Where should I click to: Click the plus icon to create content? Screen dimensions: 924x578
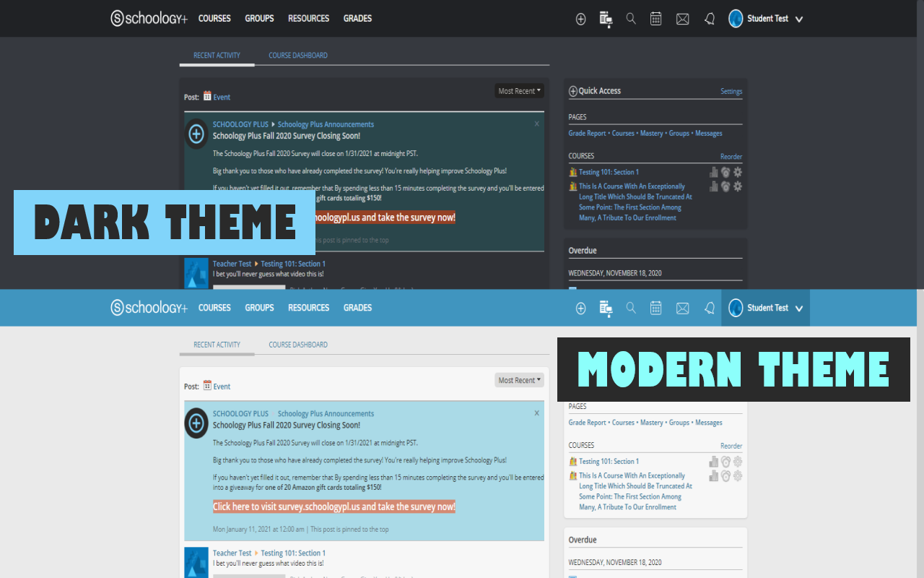580,19
